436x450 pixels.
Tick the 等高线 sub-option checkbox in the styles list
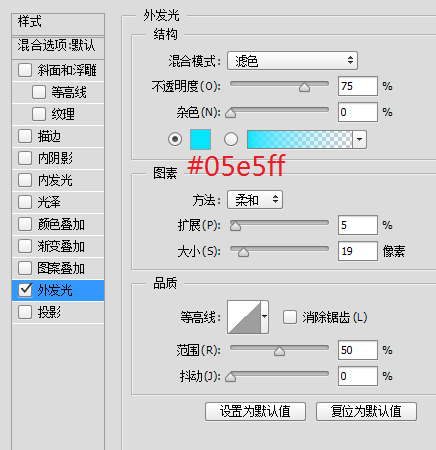39,92
